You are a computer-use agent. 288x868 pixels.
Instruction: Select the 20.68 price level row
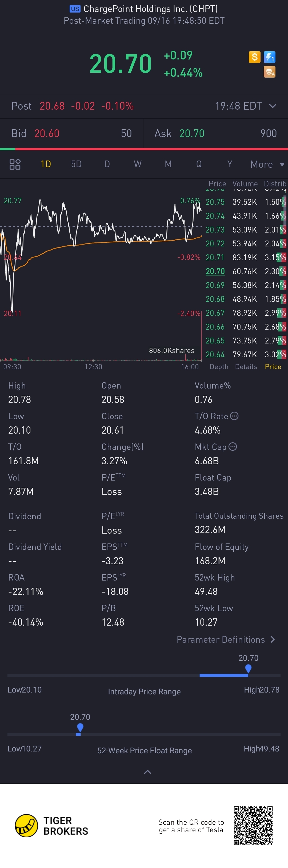tap(246, 299)
